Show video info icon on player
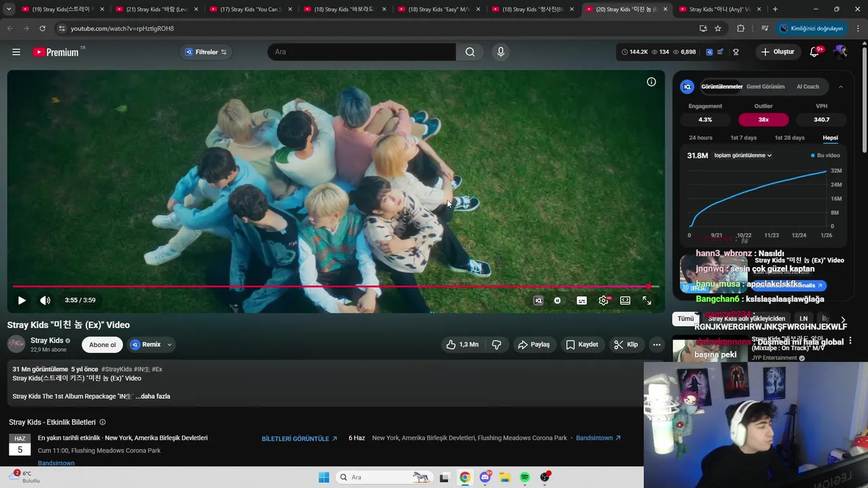868x488 pixels. (x=651, y=82)
